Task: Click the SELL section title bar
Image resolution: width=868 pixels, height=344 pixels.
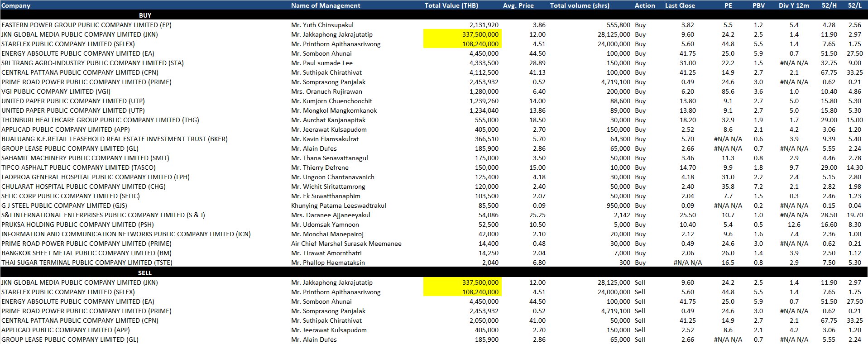Action: [145, 273]
